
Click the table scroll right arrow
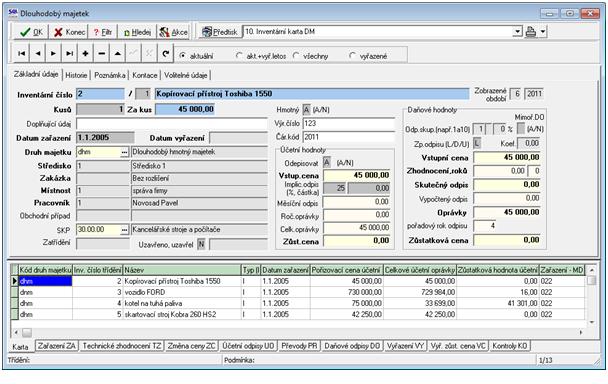point(580,332)
